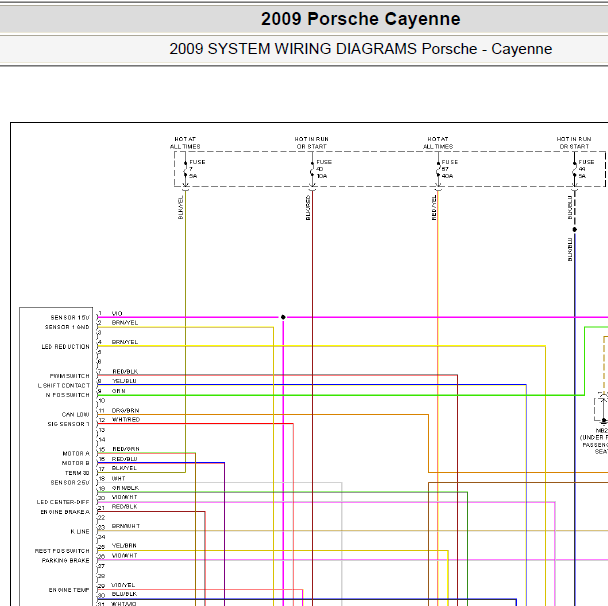Select the FUSE 57 40A label
608x606 pixels.
(x=449, y=169)
